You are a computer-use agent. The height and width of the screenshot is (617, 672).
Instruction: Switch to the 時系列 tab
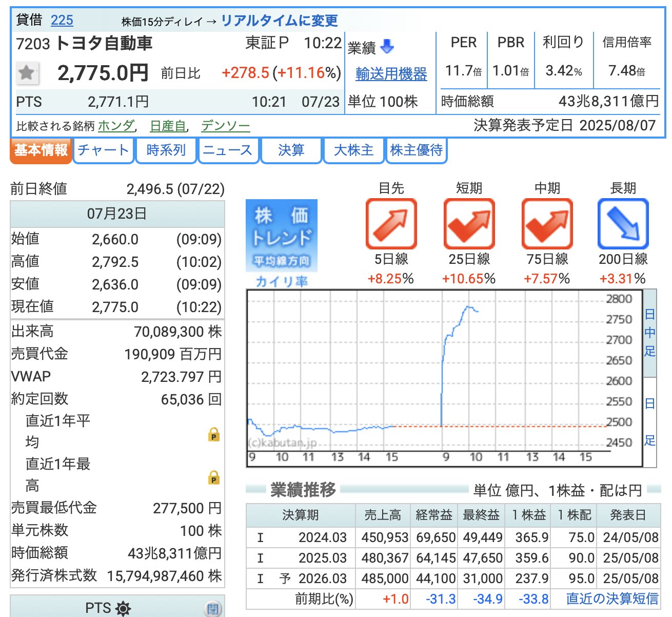166,150
